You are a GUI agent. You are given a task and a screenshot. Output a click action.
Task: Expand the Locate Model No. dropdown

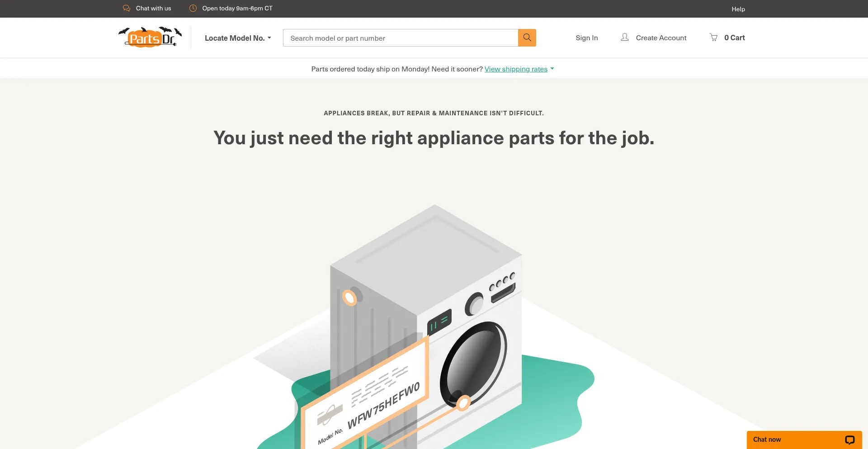click(235, 38)
